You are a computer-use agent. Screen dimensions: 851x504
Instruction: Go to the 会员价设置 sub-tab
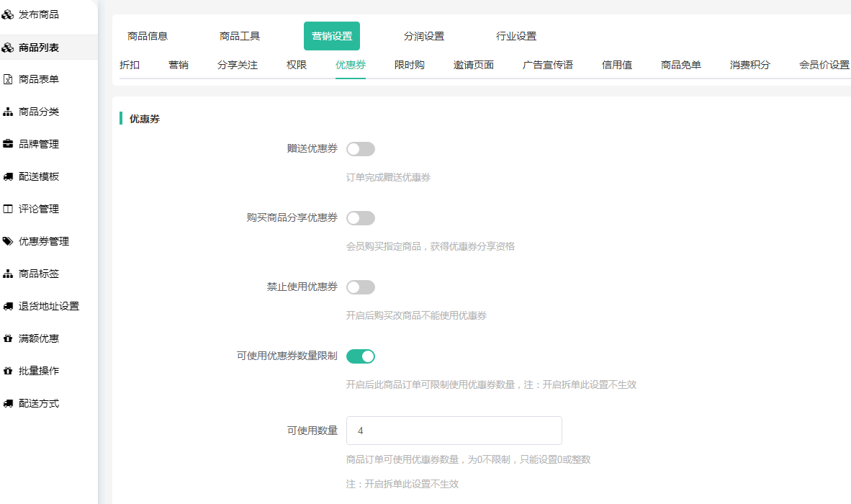coord(824,65)
